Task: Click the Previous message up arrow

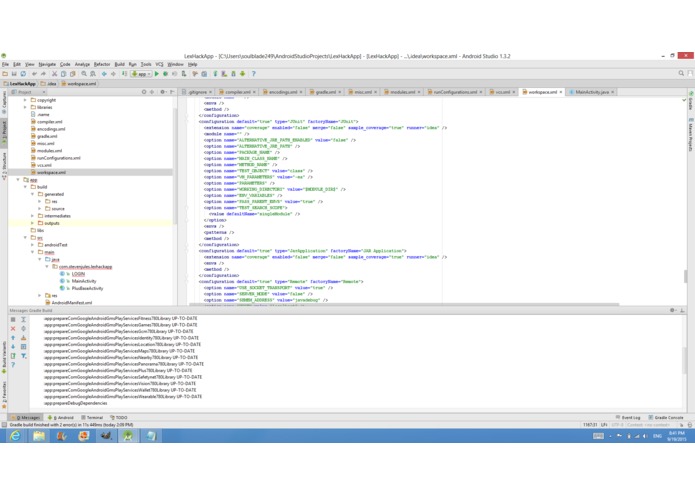Action: [13, 338]
